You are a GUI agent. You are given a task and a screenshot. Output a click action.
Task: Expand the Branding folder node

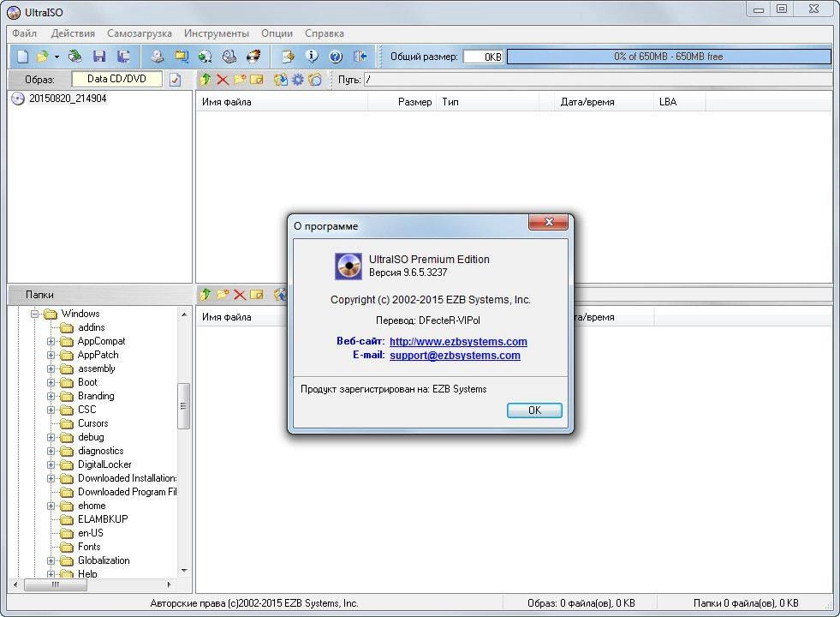(51, 396)
